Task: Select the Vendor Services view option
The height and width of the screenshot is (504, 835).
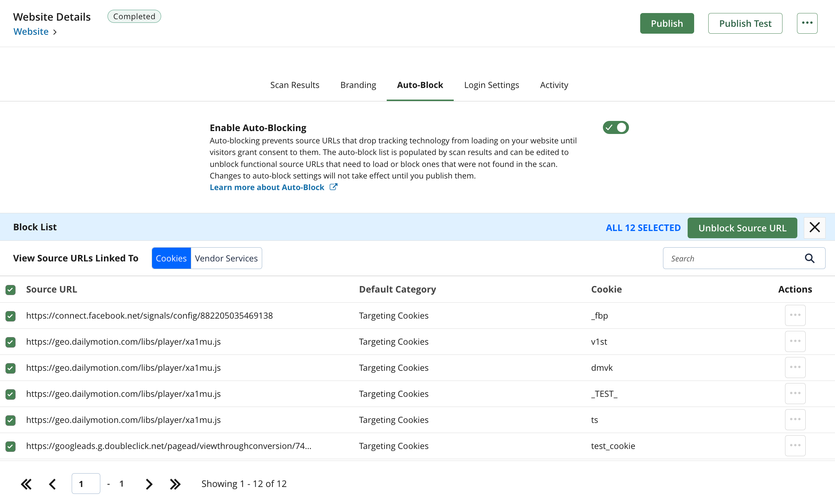Action: tap(226, 258)
